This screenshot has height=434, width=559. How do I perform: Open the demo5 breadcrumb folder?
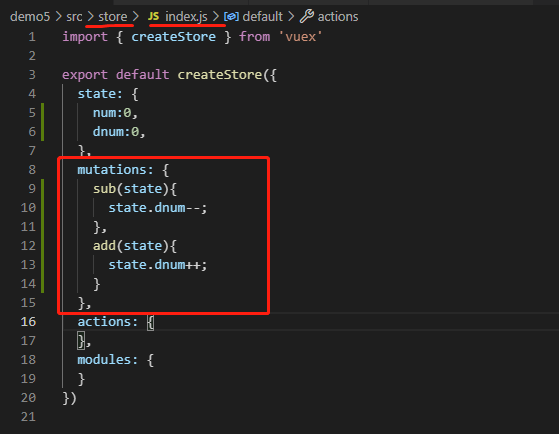coord(30,16)
